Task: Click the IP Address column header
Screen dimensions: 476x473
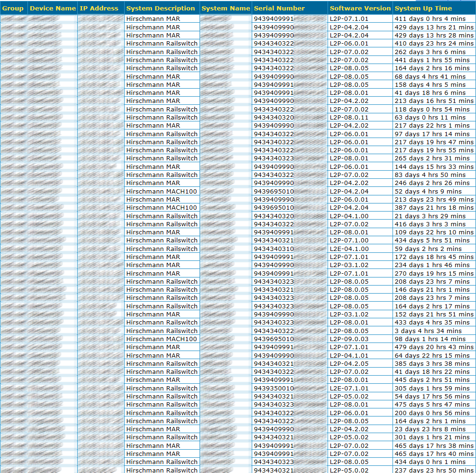Action: [99, 9]
